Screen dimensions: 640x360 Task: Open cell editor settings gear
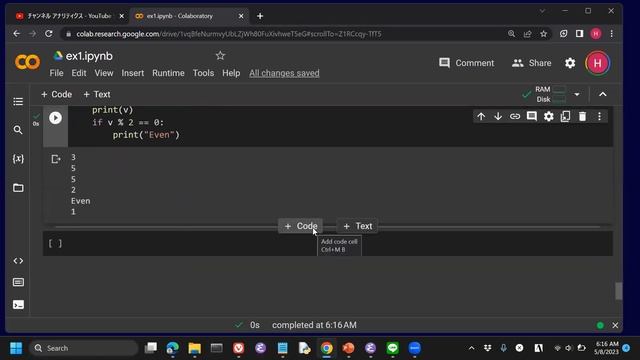[549, 116]
